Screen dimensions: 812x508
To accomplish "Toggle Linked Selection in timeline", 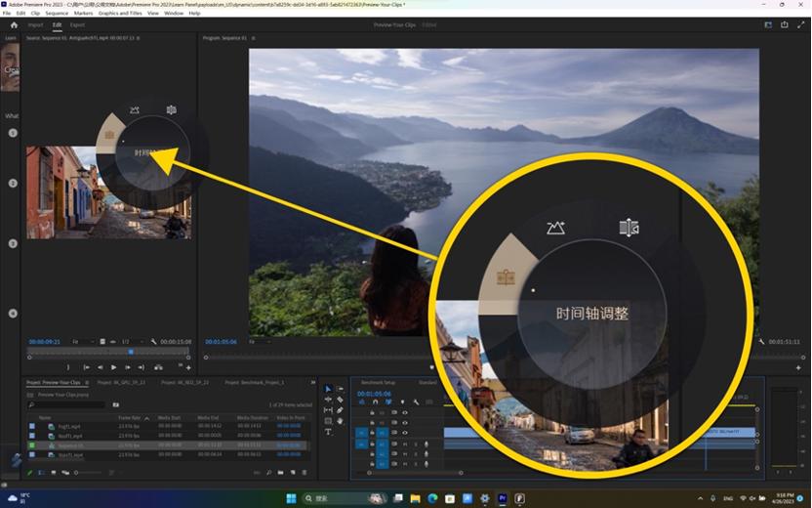I will tap(388, 402).
